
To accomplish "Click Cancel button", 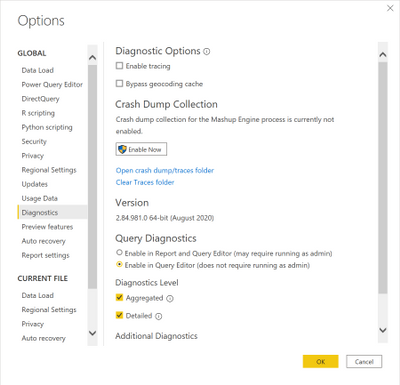I will [x=364, y=362].
